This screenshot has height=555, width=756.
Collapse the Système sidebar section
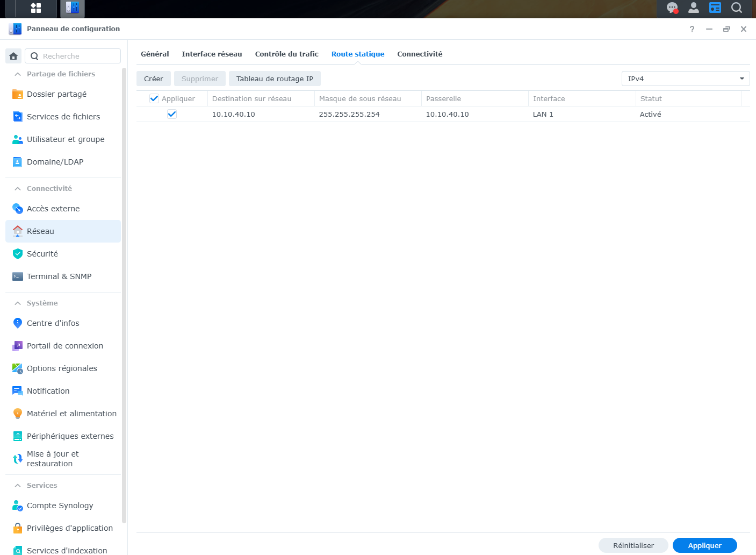(18, 303)
